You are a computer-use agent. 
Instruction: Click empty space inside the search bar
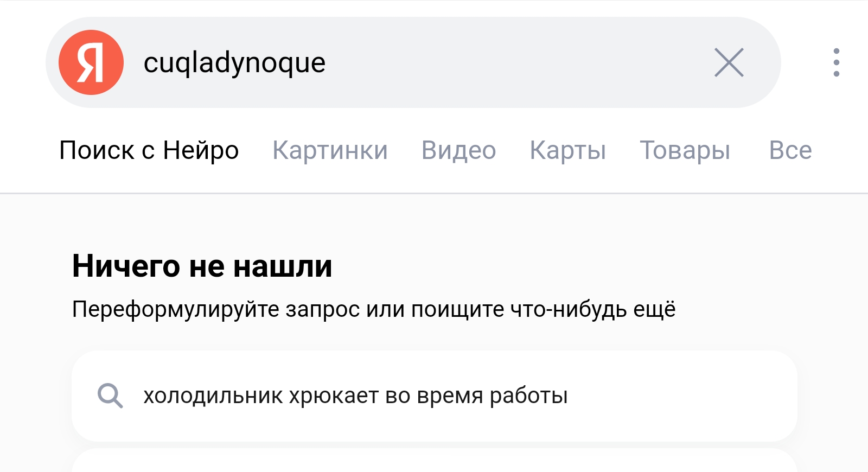coord(515,62)
